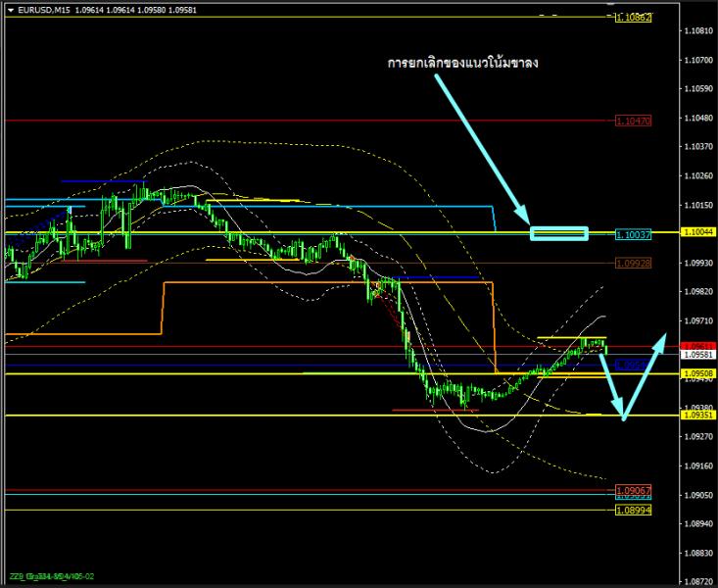This screenshot has width=718, height=588.
Task: Click the red 1.09611 price tag
Action: click(x=698, y=346)
